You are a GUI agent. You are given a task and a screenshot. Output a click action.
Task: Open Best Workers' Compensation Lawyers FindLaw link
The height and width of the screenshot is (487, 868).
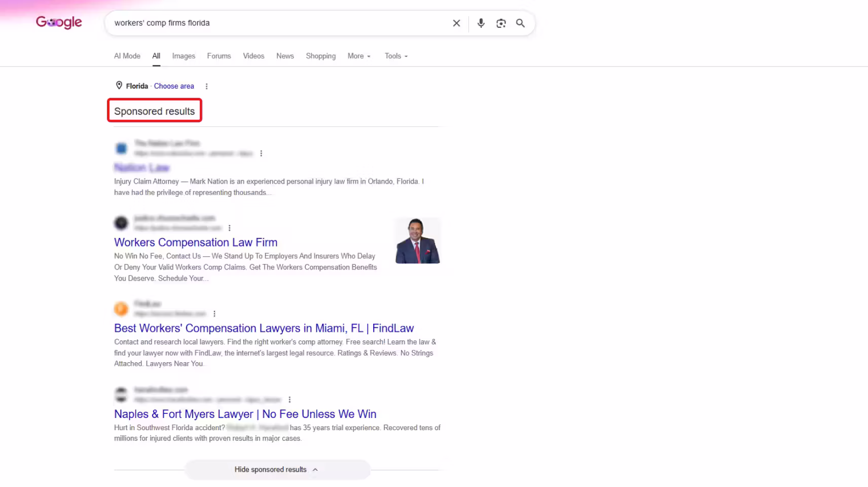point(264,328)
